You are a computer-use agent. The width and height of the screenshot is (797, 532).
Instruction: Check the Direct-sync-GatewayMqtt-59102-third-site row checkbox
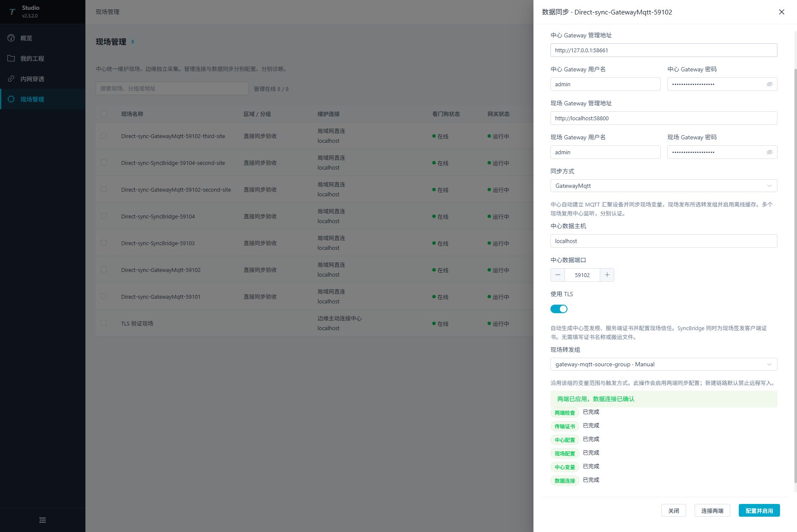click(104, 136)
